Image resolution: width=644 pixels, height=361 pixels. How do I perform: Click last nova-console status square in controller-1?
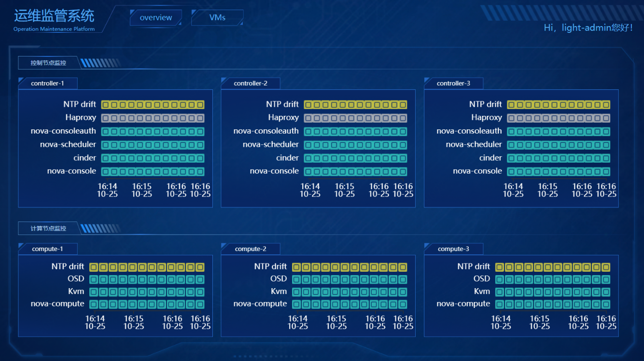coord(200,172)
